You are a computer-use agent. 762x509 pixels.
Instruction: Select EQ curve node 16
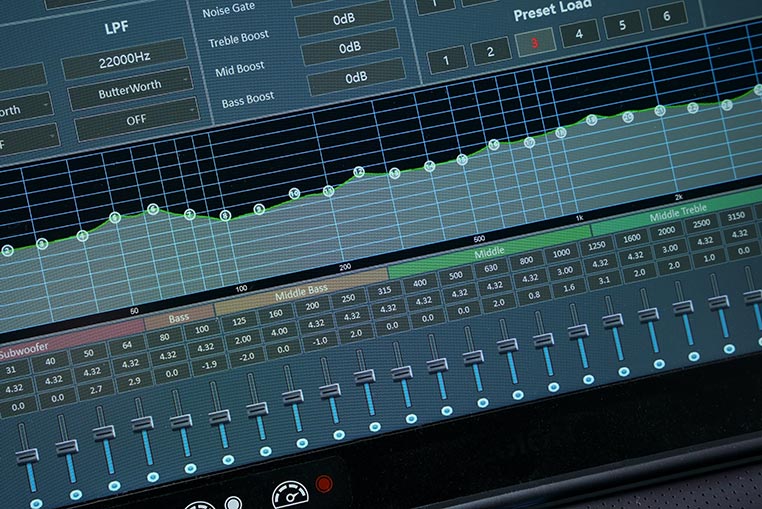pos(494,144)
